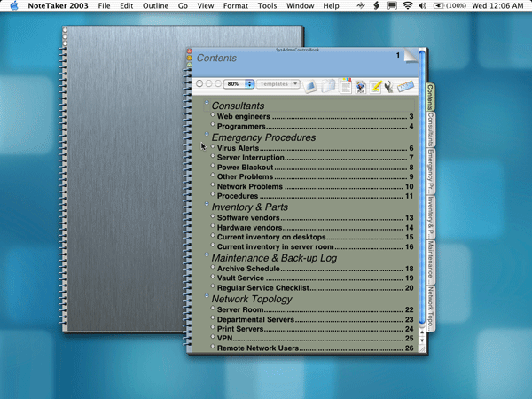The image size is (532, 399).
Task: Collapse the Maintenance & Back-up Log section
Action: (x=207, y=254)
